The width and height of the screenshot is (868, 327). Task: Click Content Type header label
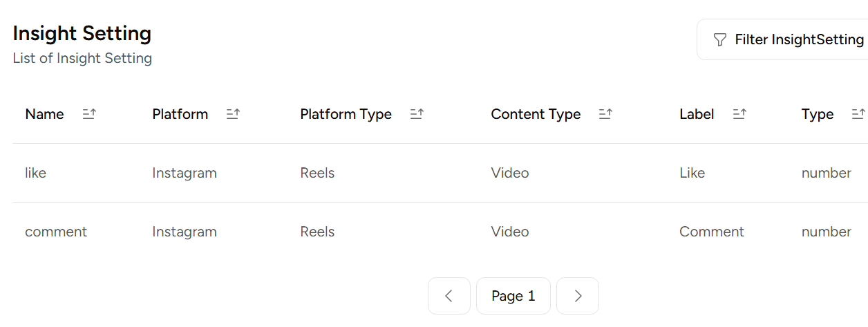click(x=536, y=114)
